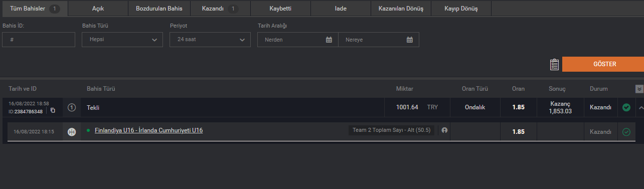The width and height of the screenshot is (644, 189).
Task: Select the Bozdurulan Bahis tab
Action: (159, 9)
